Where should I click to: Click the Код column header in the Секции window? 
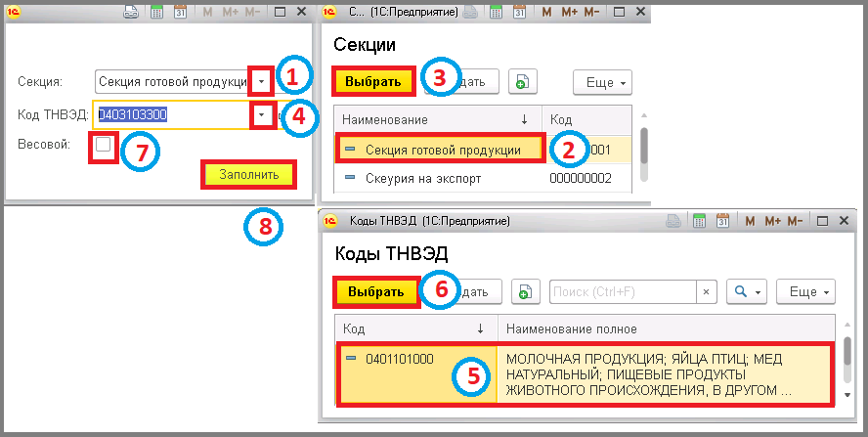point(586,119)
